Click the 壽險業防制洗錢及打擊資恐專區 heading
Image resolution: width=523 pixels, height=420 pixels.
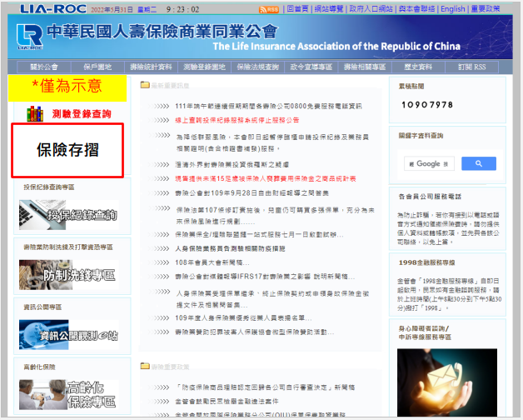68,247
